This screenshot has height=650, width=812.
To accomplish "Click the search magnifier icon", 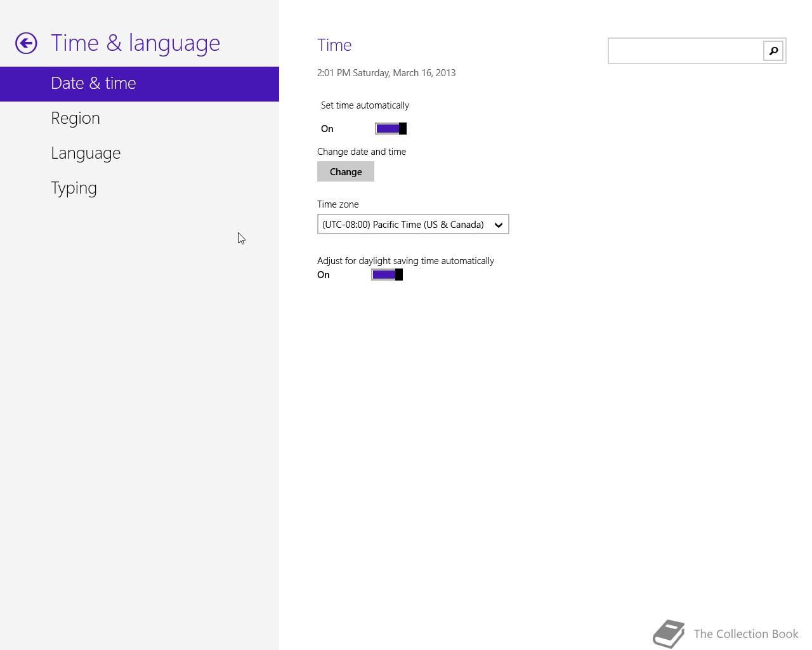I will pyautogui.click(x=773, y=51).
